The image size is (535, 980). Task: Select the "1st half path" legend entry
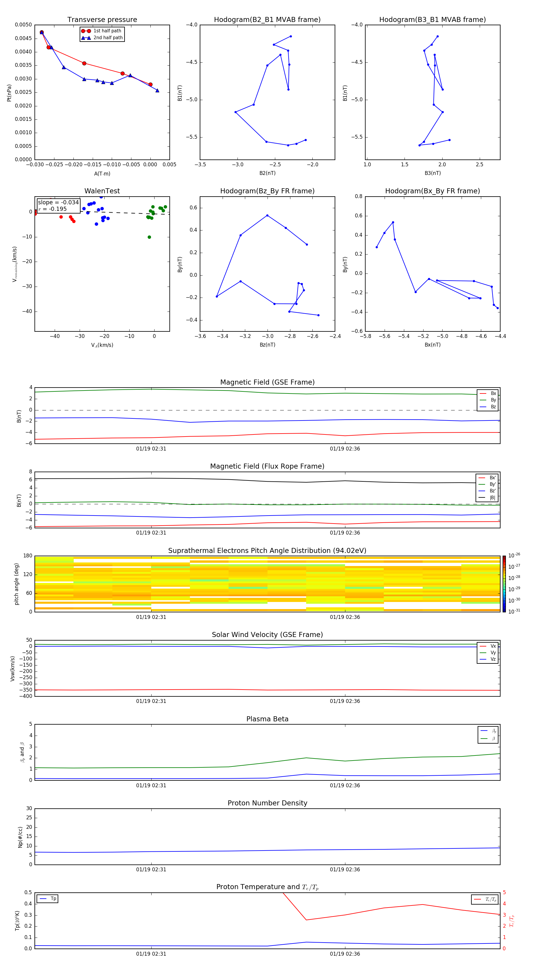(x=102, y=31)
